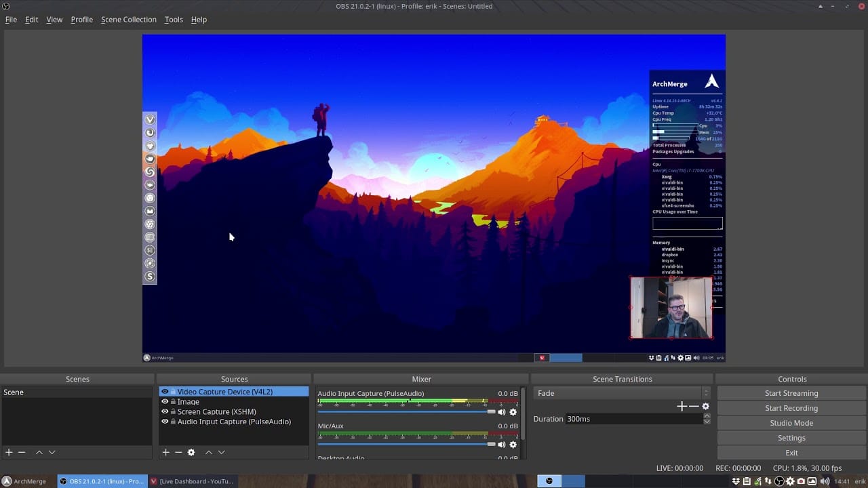Screen dimensions: 868x488
Task: Mute the Audio Input Capture speaker icon
Action: coord(502,412)
